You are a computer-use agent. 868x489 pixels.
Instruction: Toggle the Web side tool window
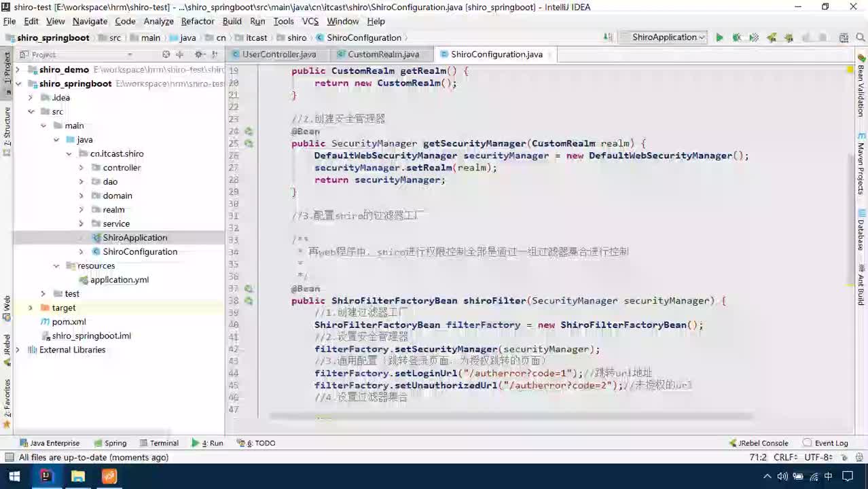click(7, 308)
